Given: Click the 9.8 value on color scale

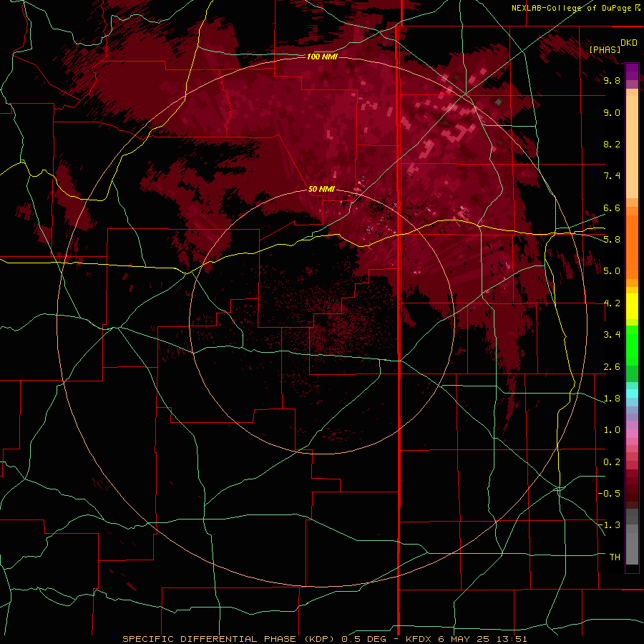Looking at the screenshot, I should (x=612, y=80).
